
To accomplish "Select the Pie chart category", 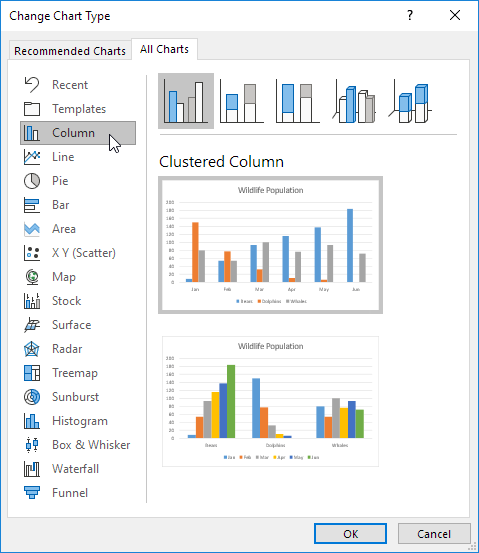I will click(x=78, y=181).
